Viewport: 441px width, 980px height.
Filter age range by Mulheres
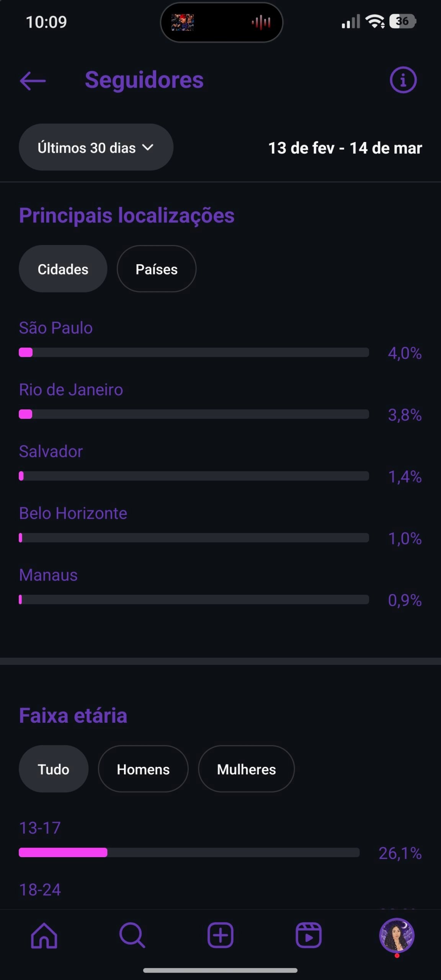coord(247,769)
